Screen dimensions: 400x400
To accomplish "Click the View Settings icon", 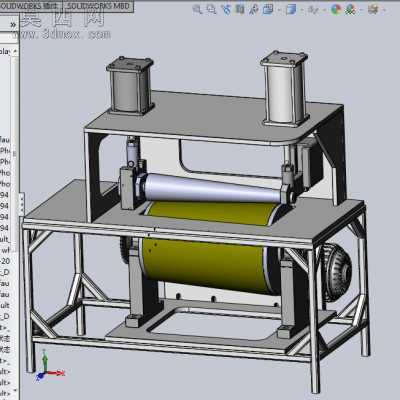I will pos(373,10).
